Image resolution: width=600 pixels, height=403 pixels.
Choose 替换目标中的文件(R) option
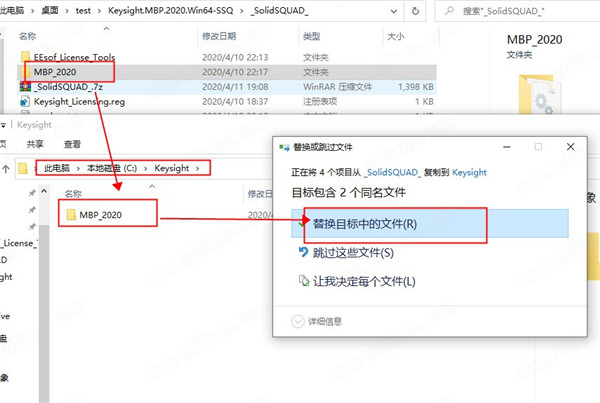coord(430,224)
